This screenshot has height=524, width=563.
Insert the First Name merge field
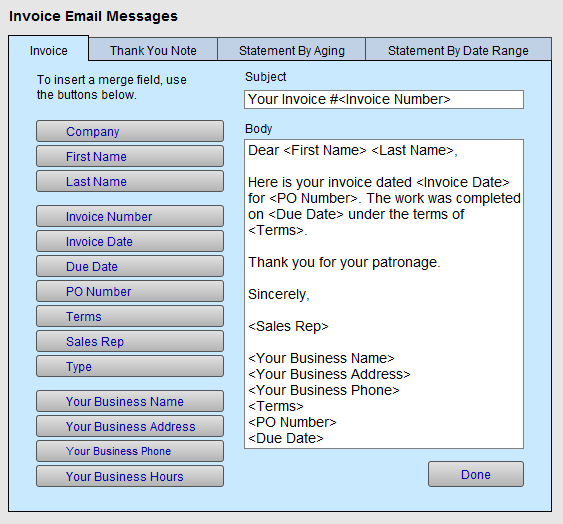pyautogui.click(x=130, y=156)
